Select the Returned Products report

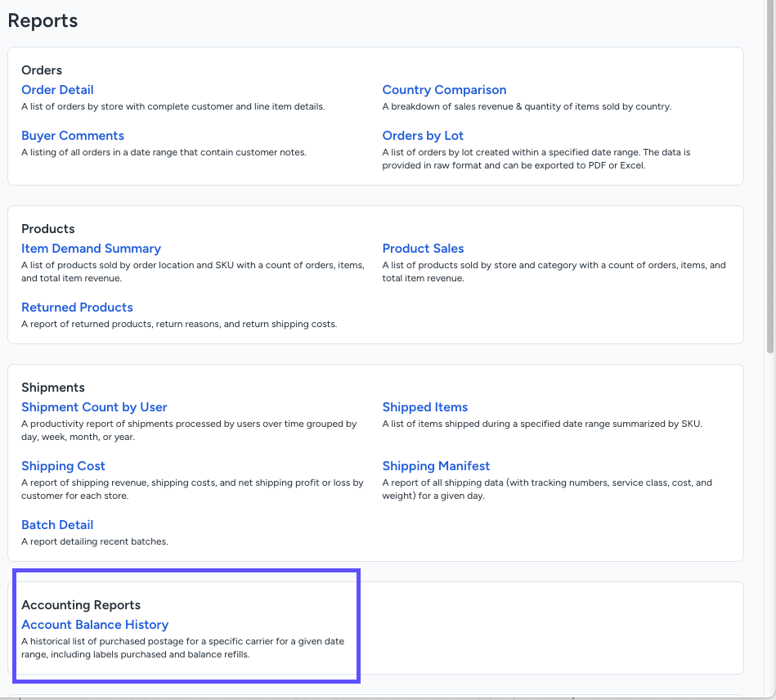[77, 307]
